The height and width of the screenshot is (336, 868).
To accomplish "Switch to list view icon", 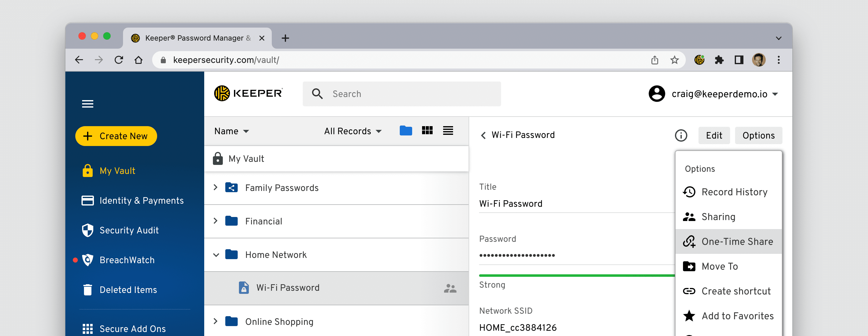I will pyautogui.click(x=448, y=131).
